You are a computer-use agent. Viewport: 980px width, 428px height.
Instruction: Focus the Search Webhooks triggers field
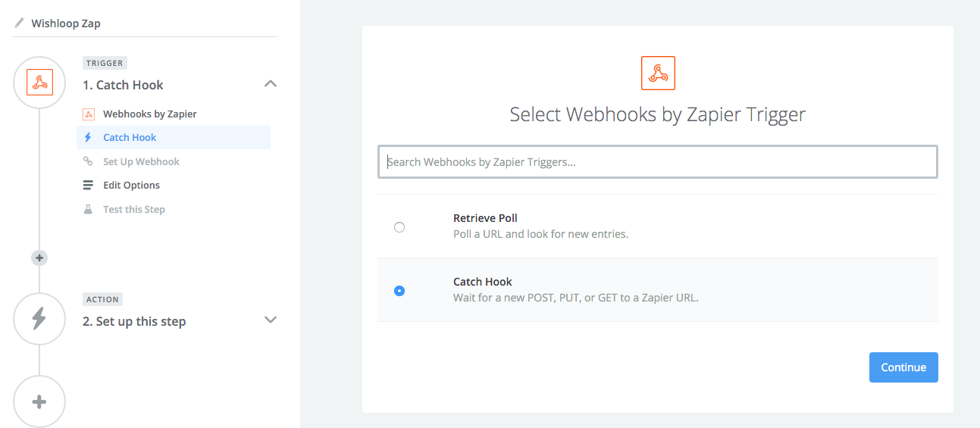pos(657,162)
